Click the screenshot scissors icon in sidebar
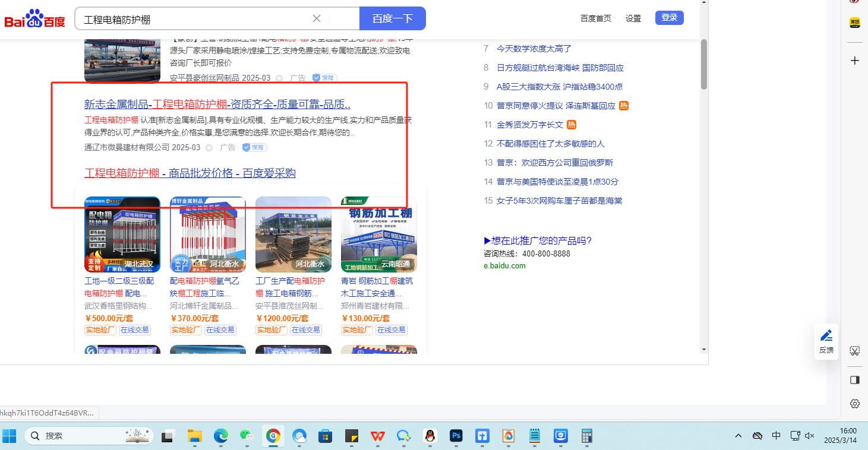 [x=854, y=351]
